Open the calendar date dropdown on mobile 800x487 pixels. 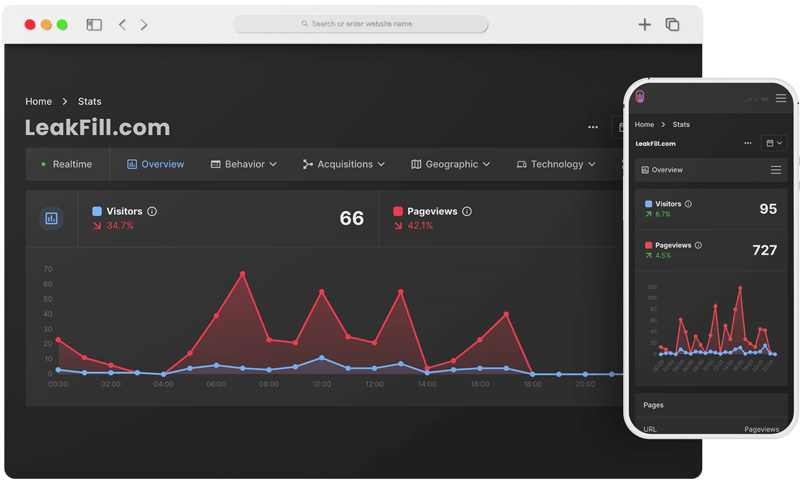pos(773,143)
